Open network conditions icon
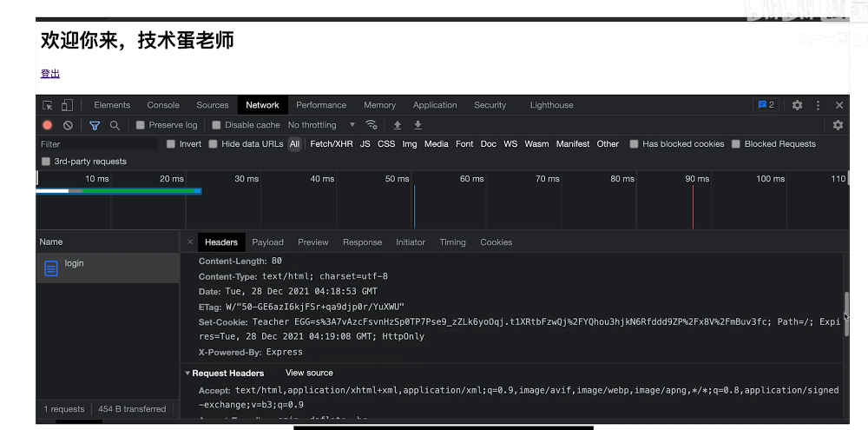The width and height of the screenshot is (868, 430). 372,125
